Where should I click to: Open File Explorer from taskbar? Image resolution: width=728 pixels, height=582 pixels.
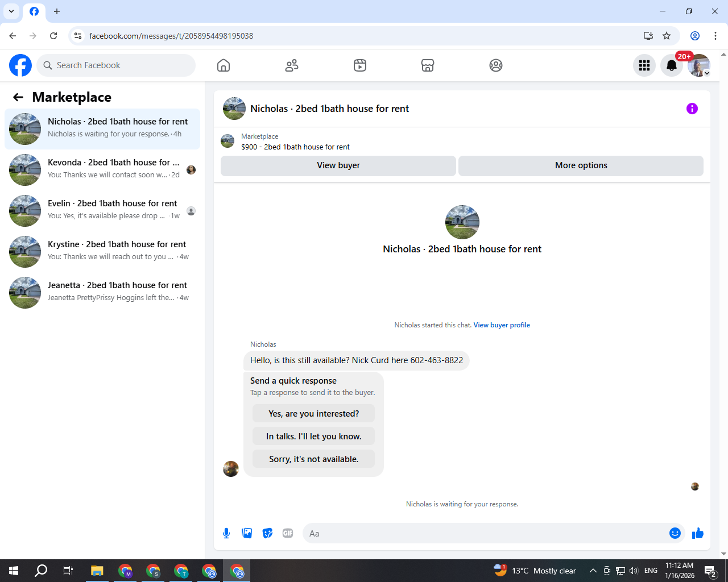coord(97,571)
